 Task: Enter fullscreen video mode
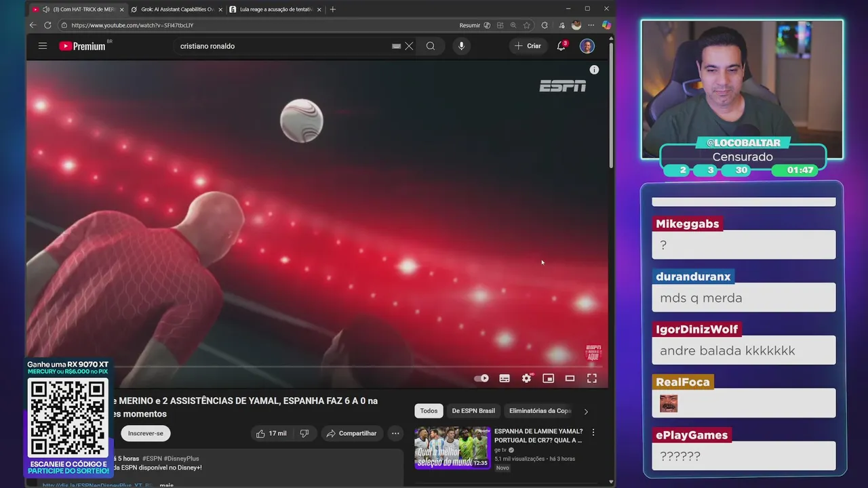[x=591, y=378]
